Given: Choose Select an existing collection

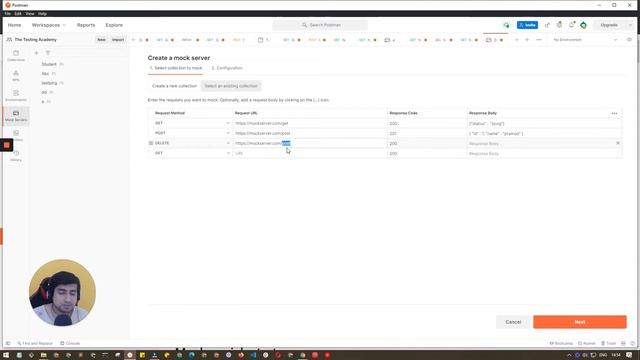Looking at the screenshot, I should [x=231, y=86].
